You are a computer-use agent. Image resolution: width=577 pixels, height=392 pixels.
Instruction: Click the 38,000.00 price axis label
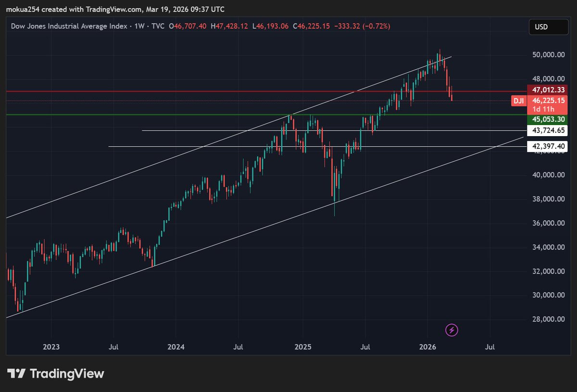point(548,199)
